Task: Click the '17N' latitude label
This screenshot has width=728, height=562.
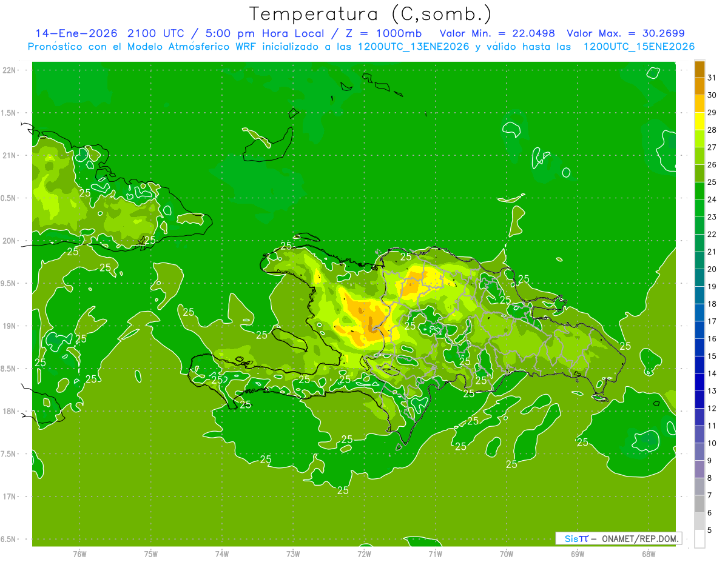Action: (x=10, y=497)
